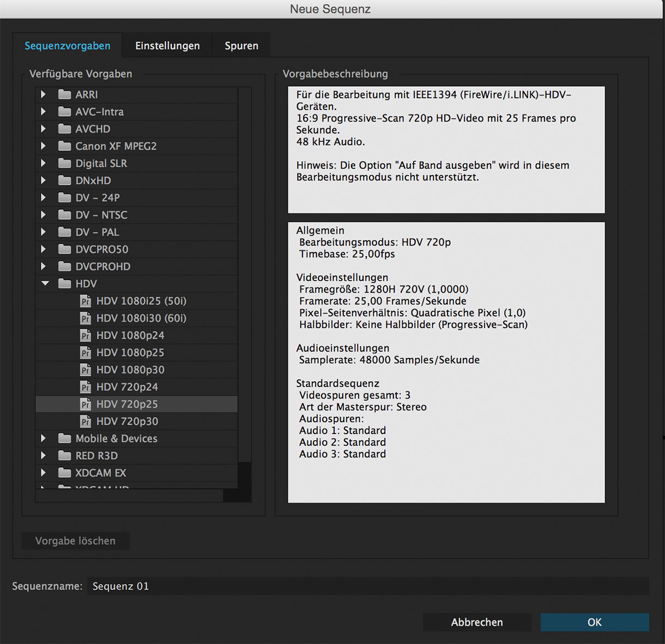Expand the ARRI preset folder
Screen dimensions: 665x644
44,94
